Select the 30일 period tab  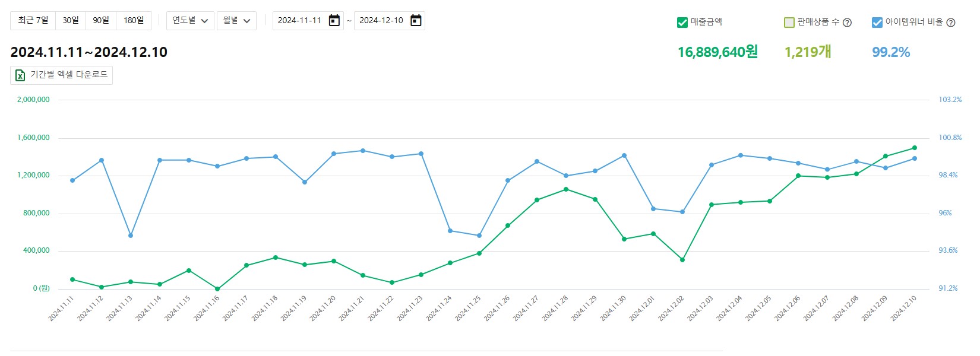coord(71,21)
